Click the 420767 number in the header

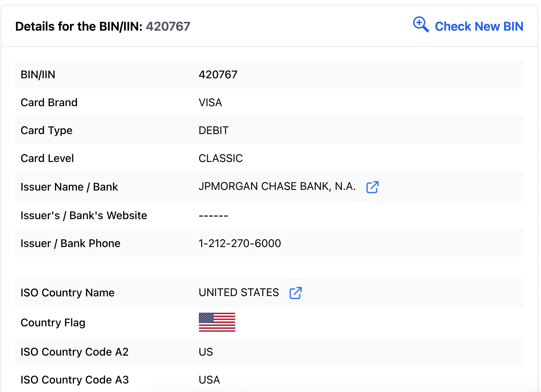[x=168, y=27]
